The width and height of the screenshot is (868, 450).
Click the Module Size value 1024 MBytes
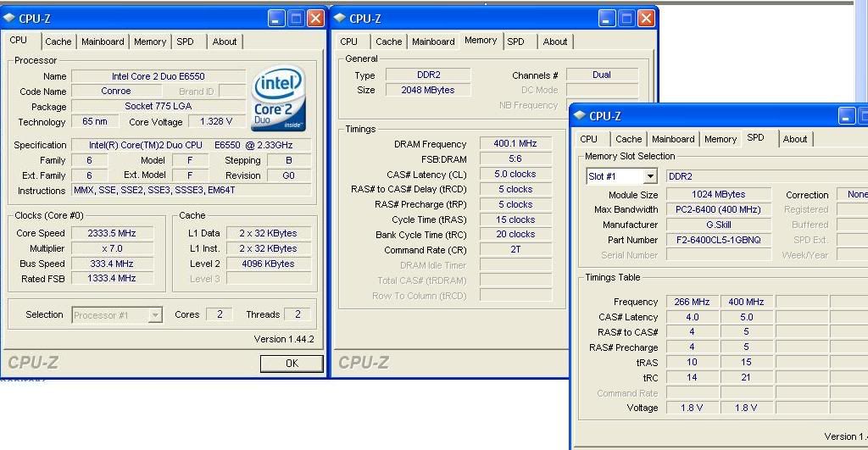point(719,194)
